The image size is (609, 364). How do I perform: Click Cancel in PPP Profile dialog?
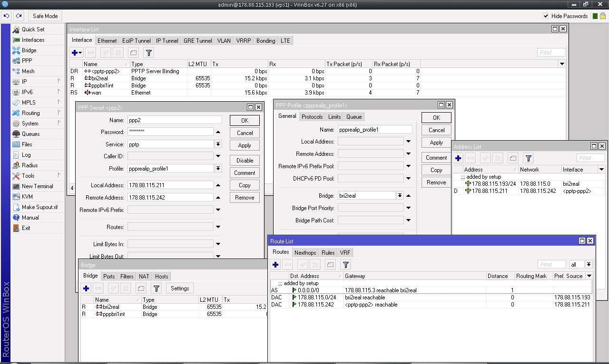[x=436, y=130]
